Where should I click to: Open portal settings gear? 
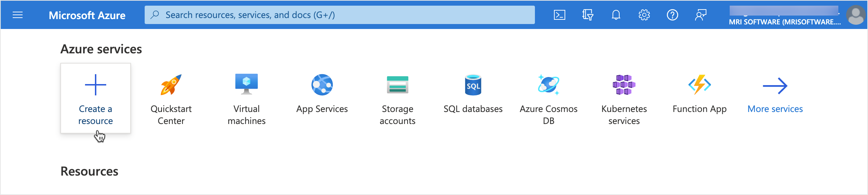[644, 15]
